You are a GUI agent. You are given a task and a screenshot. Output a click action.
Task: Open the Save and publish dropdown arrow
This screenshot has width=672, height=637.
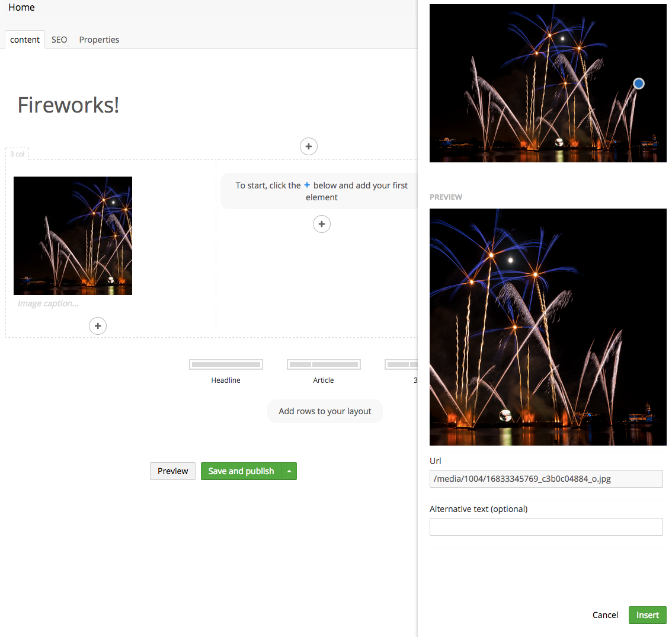coord(289,471)
